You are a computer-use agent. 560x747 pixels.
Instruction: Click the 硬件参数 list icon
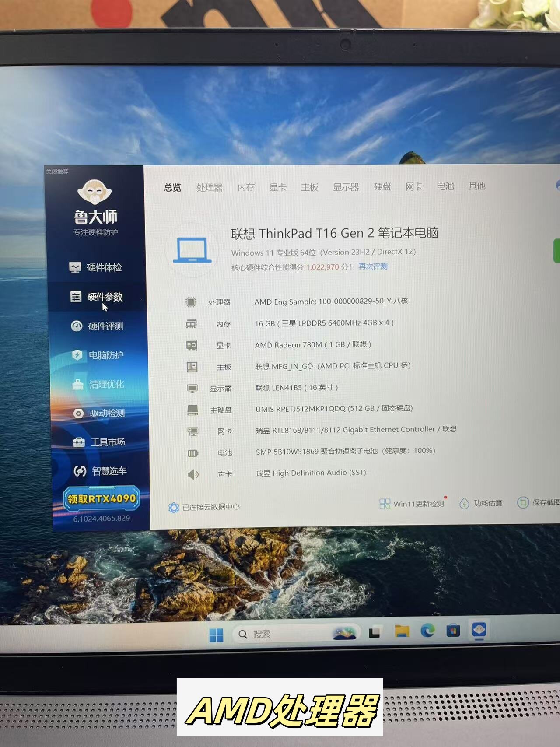point(76,297)
